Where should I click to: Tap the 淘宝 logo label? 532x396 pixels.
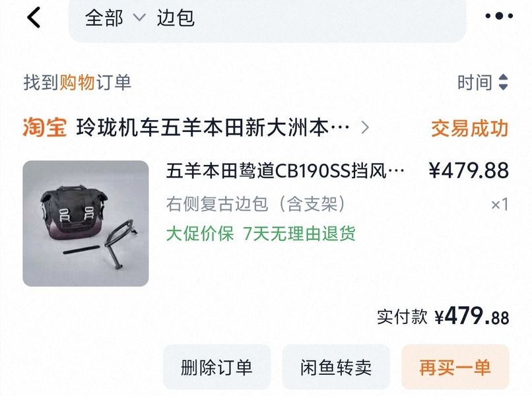point(44,127)
